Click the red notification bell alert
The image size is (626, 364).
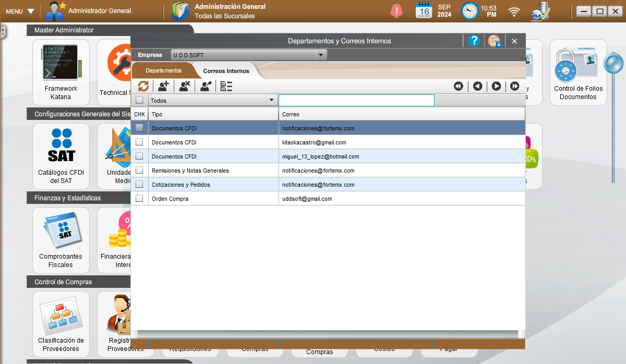pos(396,10)
